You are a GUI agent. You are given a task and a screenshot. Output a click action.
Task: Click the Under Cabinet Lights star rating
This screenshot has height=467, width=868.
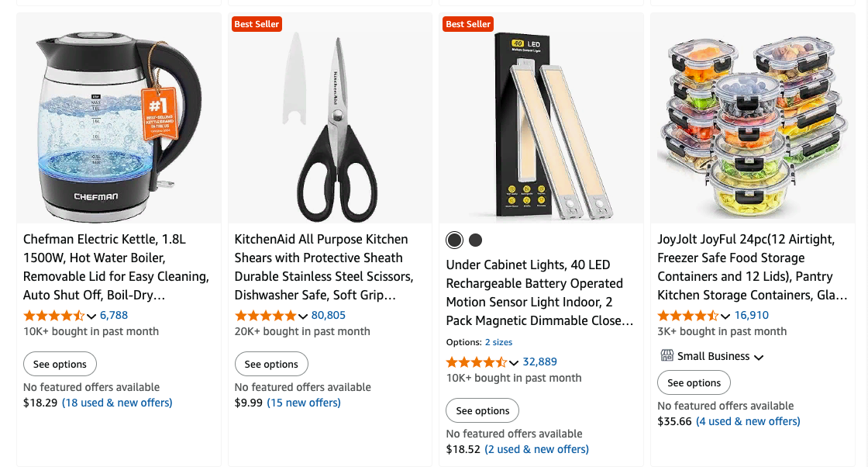coord(477,362)
